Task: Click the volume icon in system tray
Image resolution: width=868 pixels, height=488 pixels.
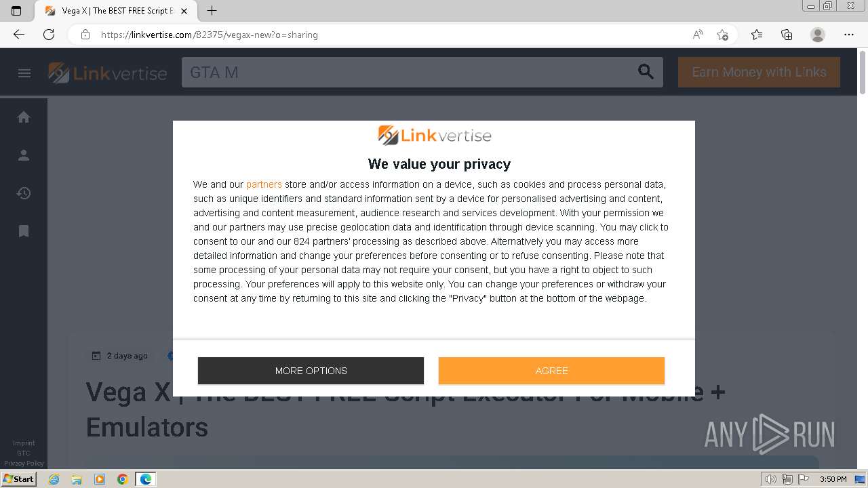Action: coord(772,479)
